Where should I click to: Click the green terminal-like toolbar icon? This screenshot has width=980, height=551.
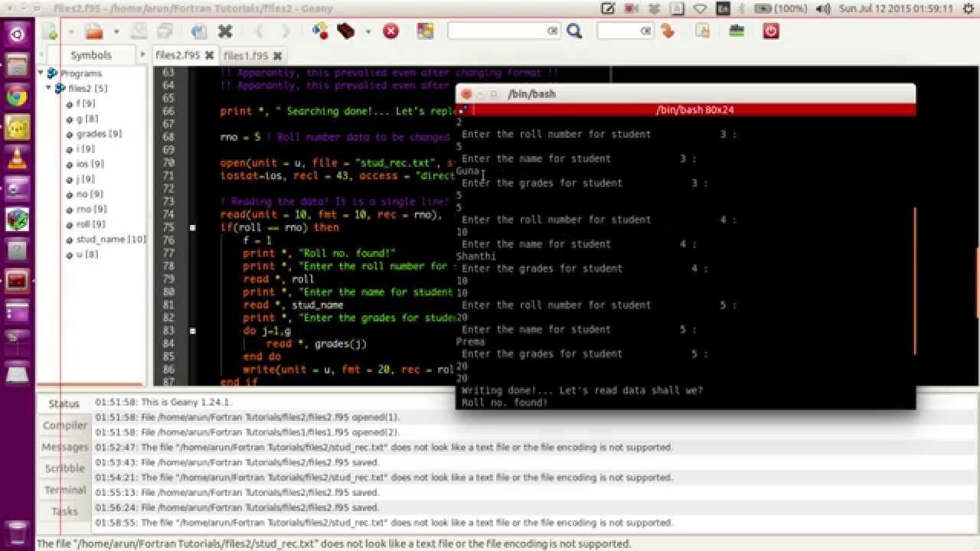tap(737, 31)
